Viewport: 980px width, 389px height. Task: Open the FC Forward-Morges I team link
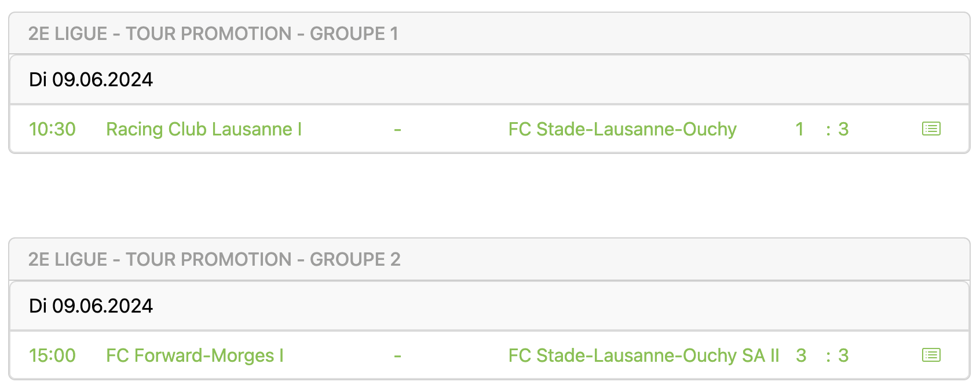click(x=195, y=355)
